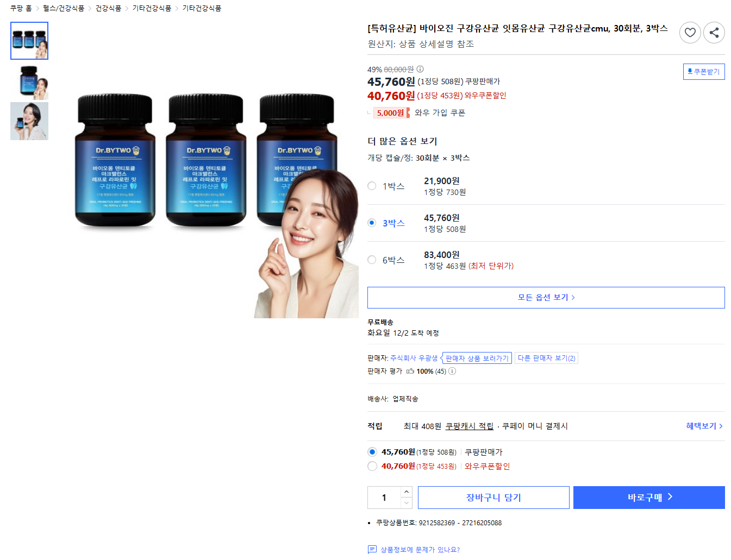Click thumbs-up seller rating icon
Screen dimensions: 731x560
tap(410, 371)
